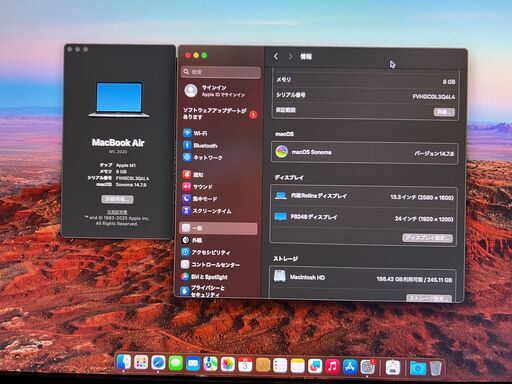Open Music app in the Dock

click(x=332, y=367)
